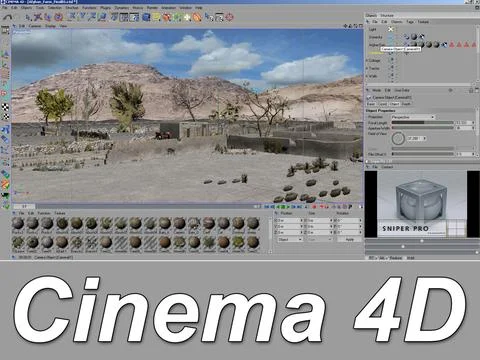480x360 pixels.
Task: Click the red crosshair target icon in toolbar
Action: [229, 17]
